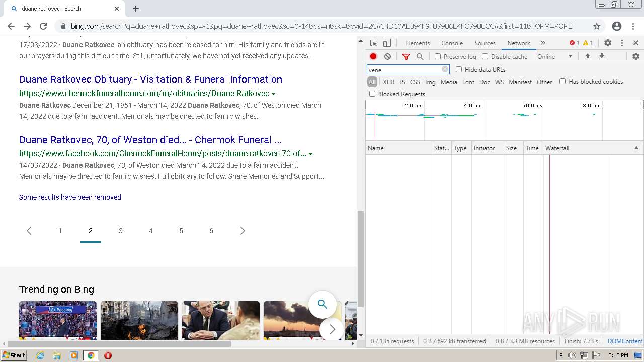Click the Name column header
The image size is (644, 362).
pyautogui.click(x=398, y=148)
